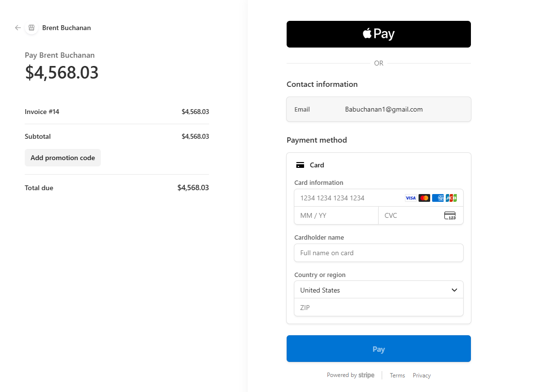This screenshot has height=392, width=549.
Task: Click the Invoice #14 $4,568.03 amount
Action: coord(195,112)
